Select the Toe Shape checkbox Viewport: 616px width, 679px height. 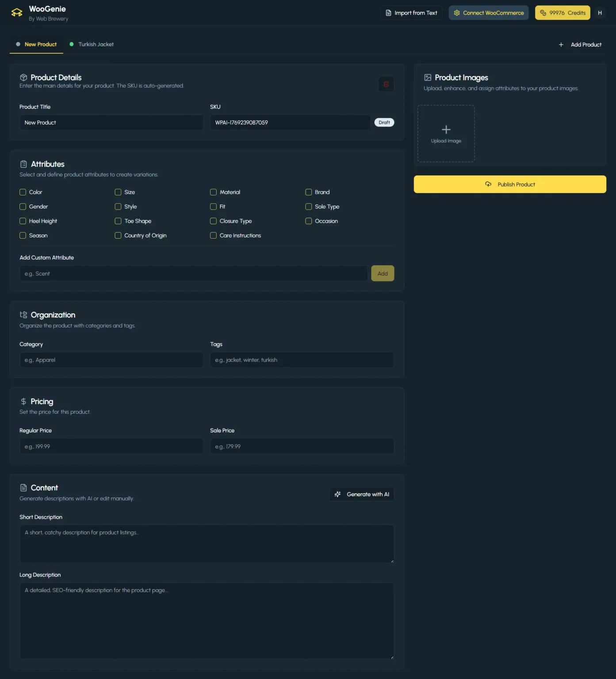(118, 221)
